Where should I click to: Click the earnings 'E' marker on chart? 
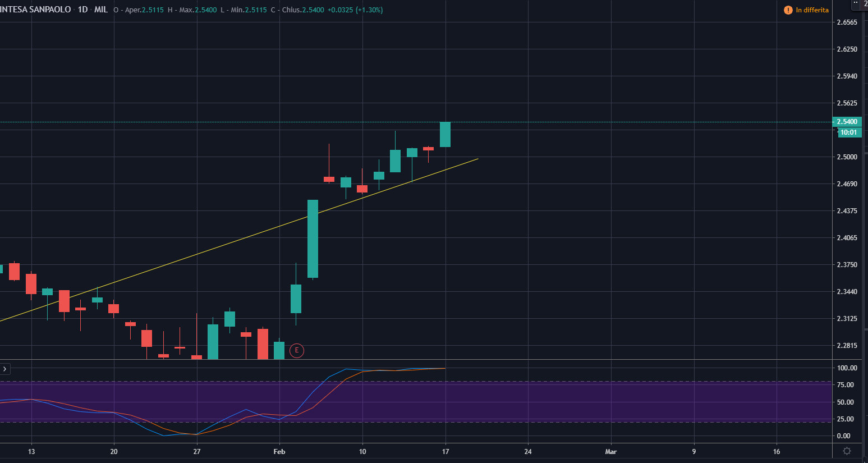(x=296, y=351)
